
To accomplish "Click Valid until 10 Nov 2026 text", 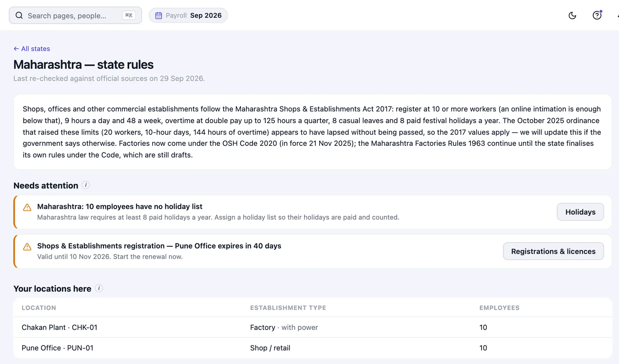I will [110, 257].
